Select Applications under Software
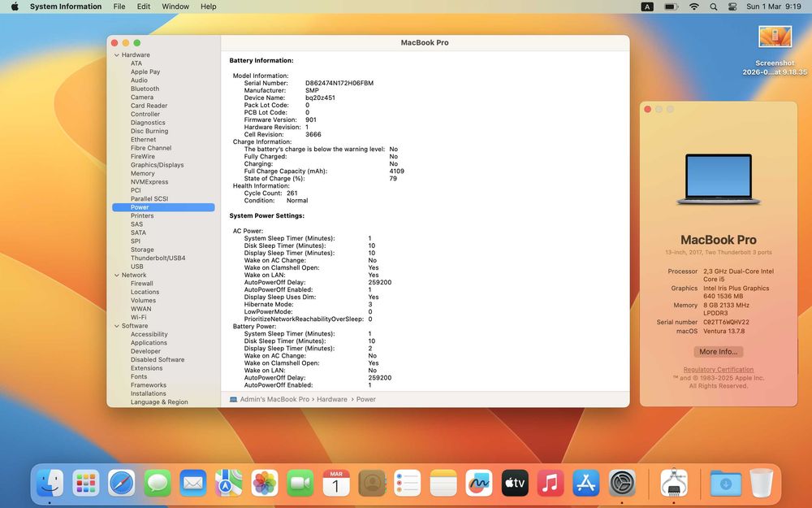This screenshot has height=508, width=812. 149,343
